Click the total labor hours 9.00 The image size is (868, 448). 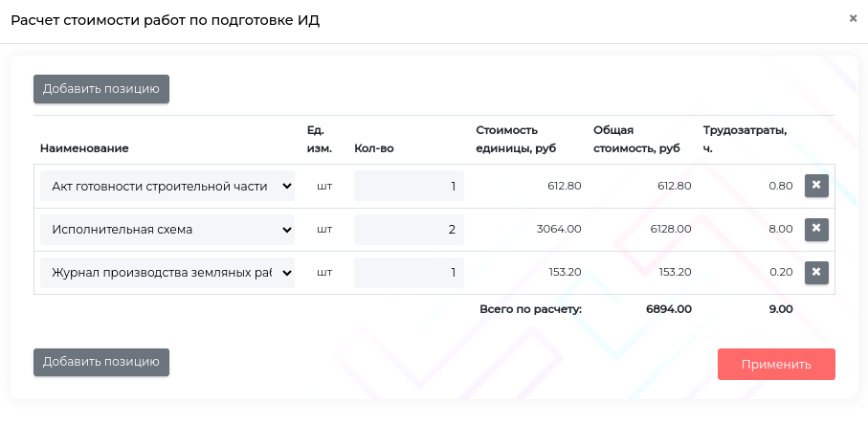click(781, 309)
